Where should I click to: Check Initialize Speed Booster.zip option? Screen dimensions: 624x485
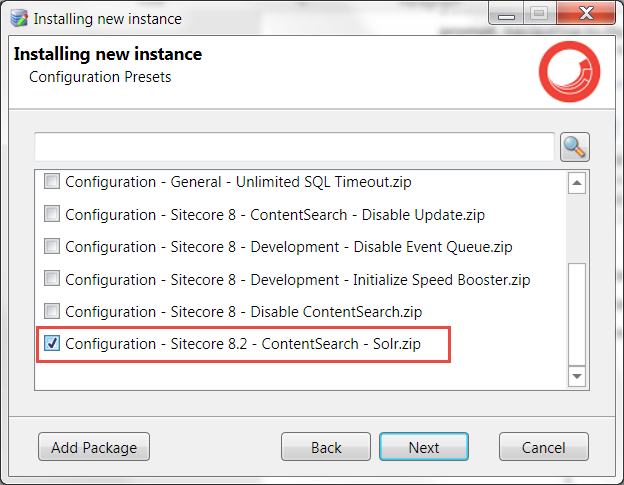tap(52, 279)
